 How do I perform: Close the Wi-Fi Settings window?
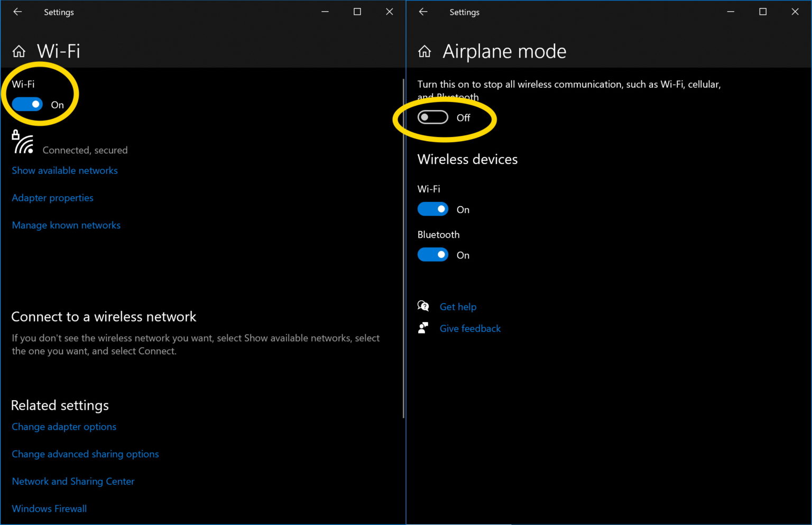coord(390,12)
